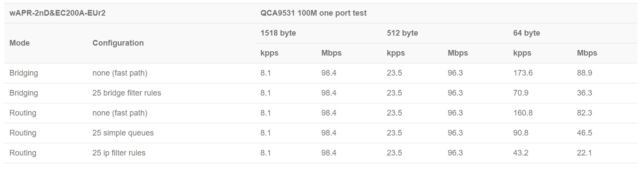Click the Mode column header
The image size is (644, 172).
coord(20,43)
